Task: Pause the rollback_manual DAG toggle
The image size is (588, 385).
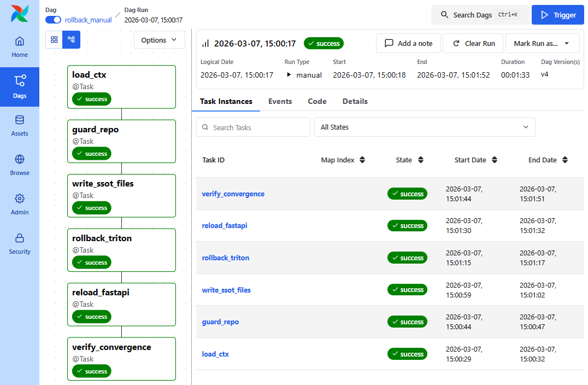Action: (52, 19)
